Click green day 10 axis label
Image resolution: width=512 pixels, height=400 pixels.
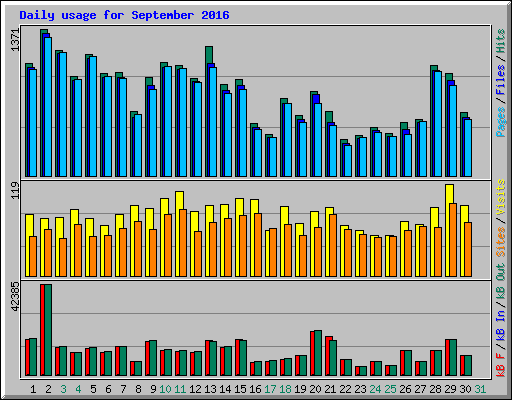(165, 389)
